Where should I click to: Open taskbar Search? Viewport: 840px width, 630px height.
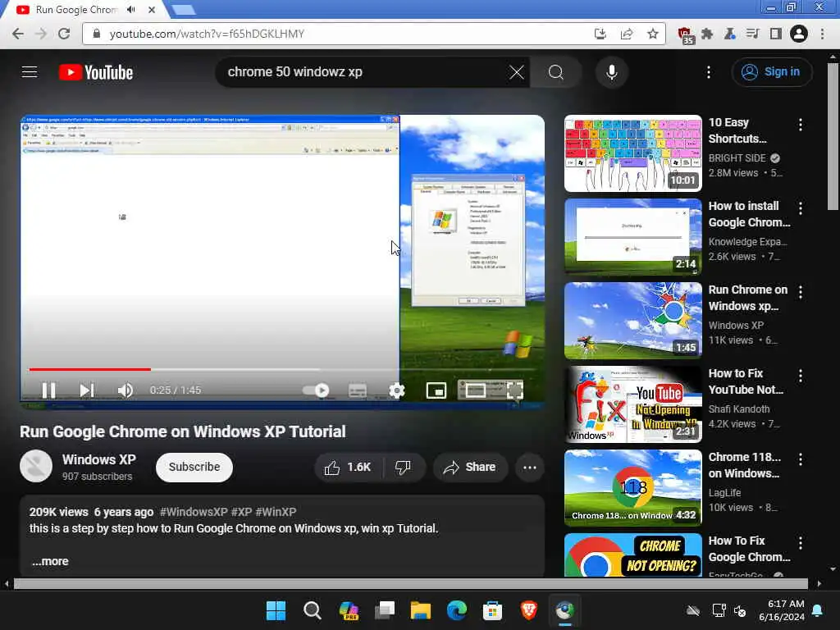[x=312, y=610]
